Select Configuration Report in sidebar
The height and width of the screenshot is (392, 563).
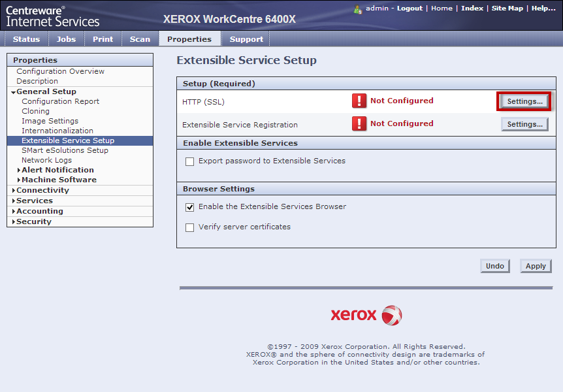pos(60,101)
